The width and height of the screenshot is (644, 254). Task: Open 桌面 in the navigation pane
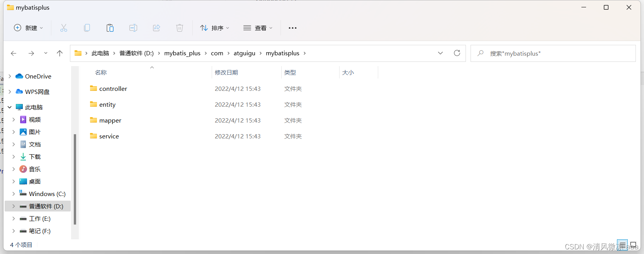[35, 181]
